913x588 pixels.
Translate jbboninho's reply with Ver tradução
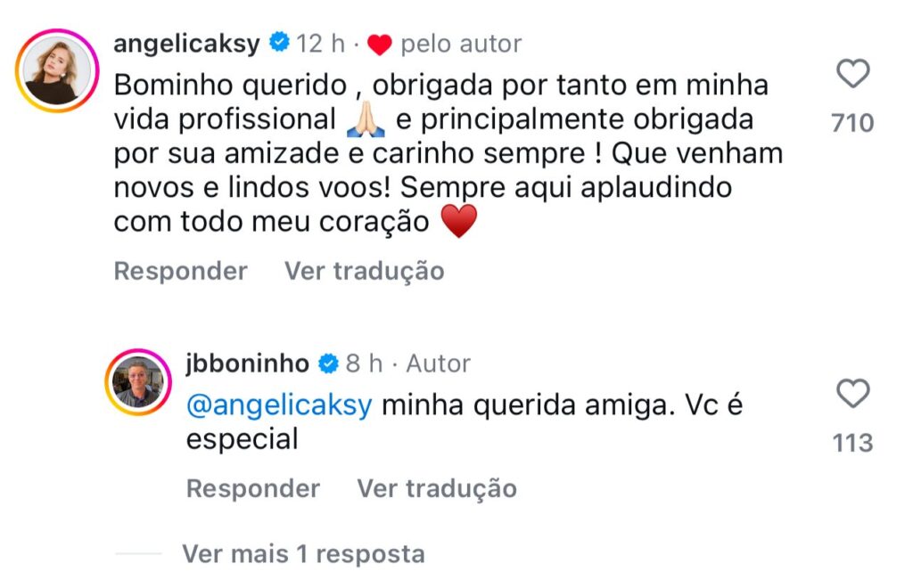click(x=437, y=488)
